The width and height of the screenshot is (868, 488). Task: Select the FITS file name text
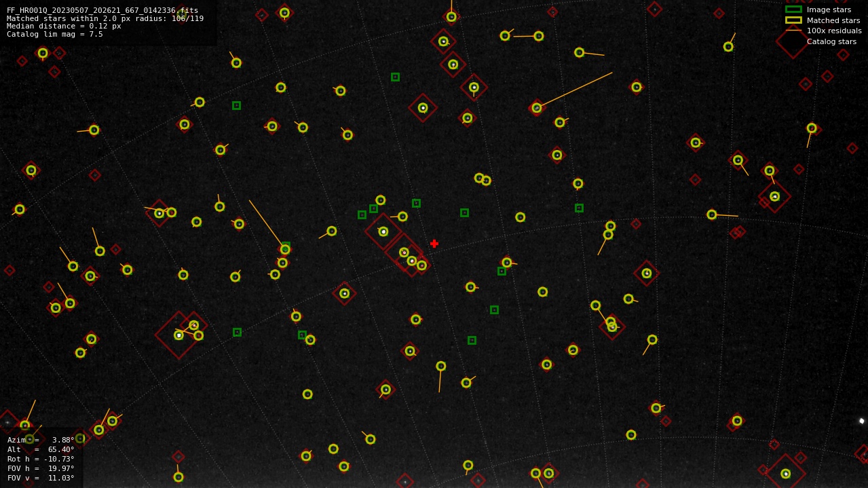pyautogui.click(x=102, y=11)
